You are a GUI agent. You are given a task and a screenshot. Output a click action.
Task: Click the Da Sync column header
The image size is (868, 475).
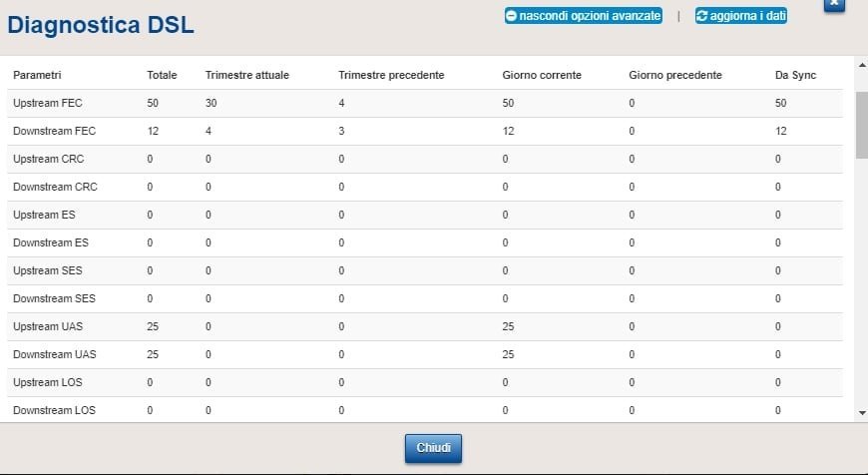tap(795, 75)
